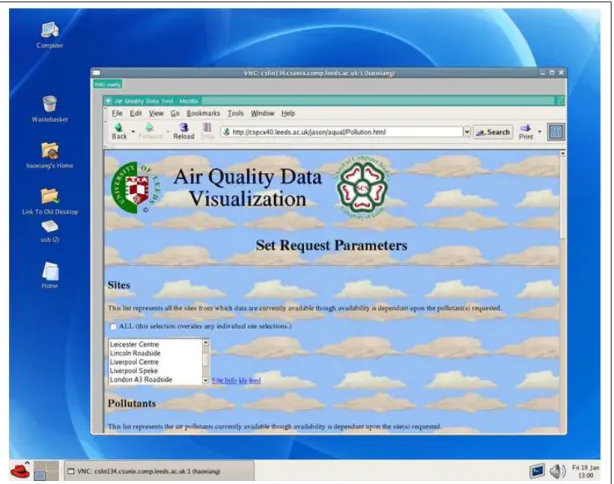The image size is (614, 484).
Task: Select the Home desktop icon
Action: click(x=50, y=271)
